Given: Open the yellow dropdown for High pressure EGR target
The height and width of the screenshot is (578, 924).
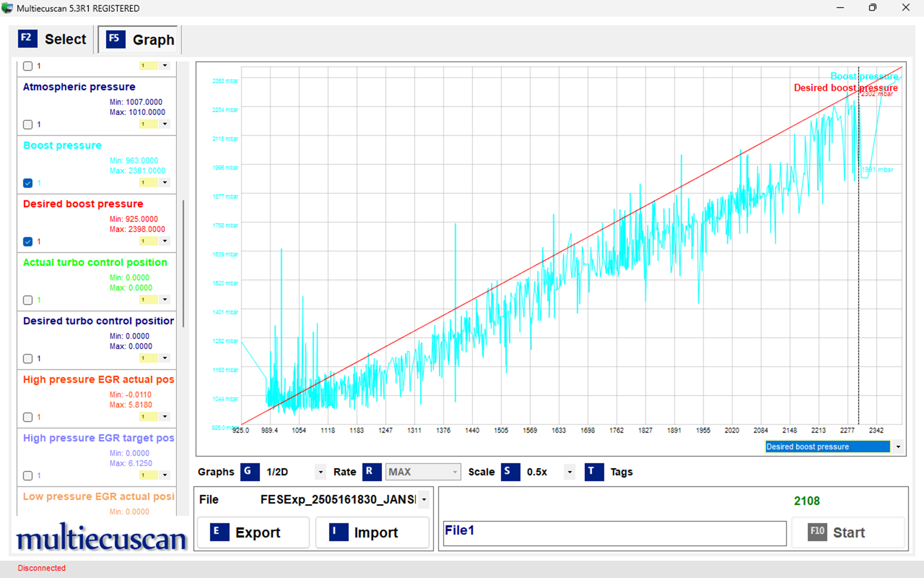Looking at the screenshot, I should (x=164, y=475).
